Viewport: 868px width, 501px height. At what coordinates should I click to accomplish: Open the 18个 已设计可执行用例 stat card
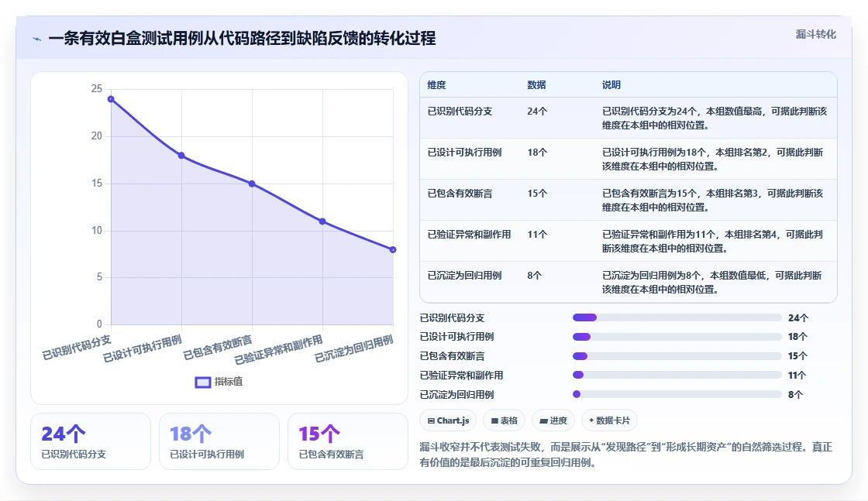pos(219,441)
